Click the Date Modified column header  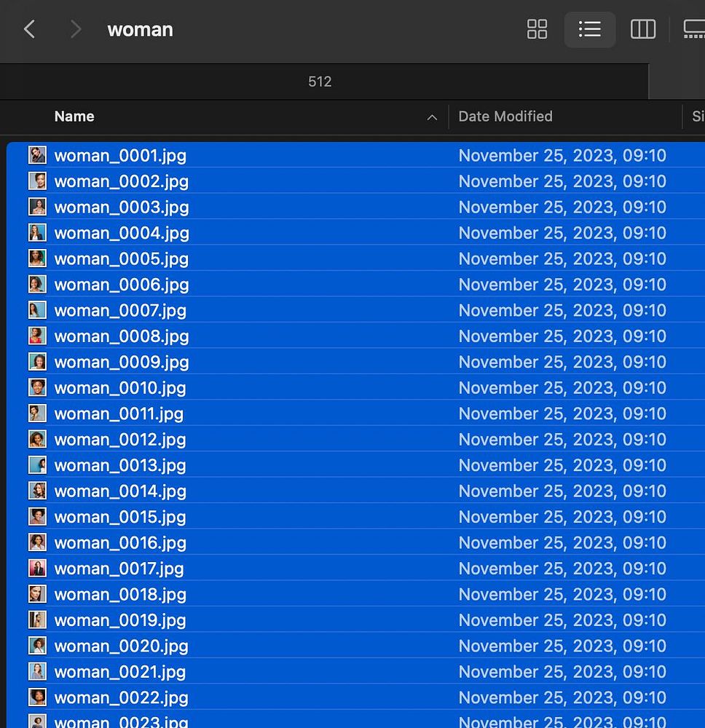[x=505, y=116]
